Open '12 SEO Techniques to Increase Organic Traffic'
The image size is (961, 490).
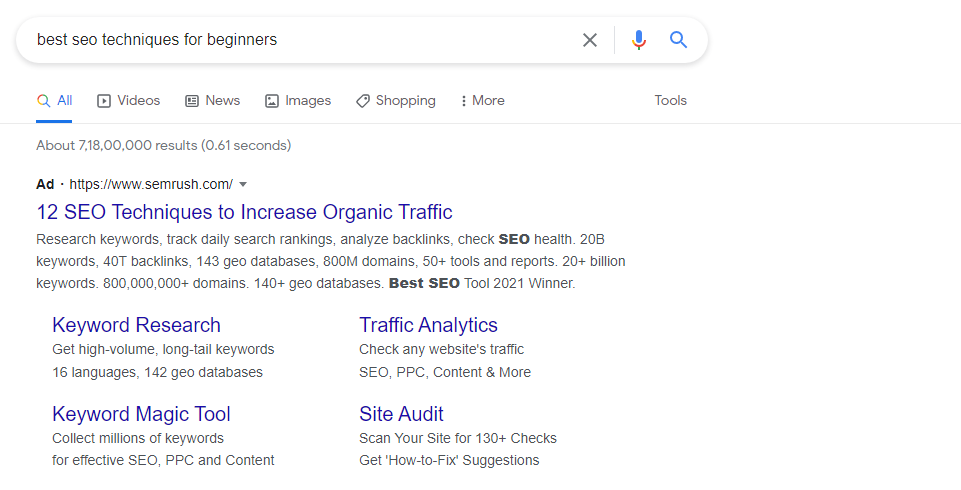pos(244,212)
